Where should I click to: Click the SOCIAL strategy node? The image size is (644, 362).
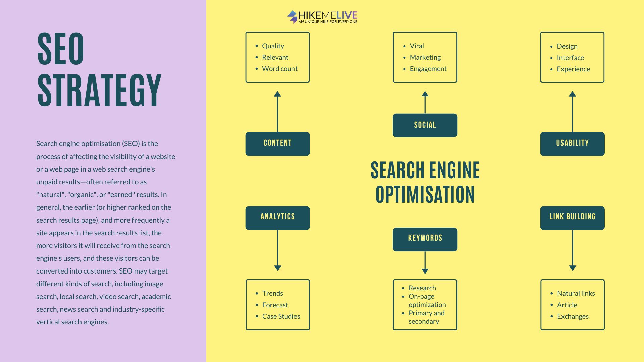point(424,125)
